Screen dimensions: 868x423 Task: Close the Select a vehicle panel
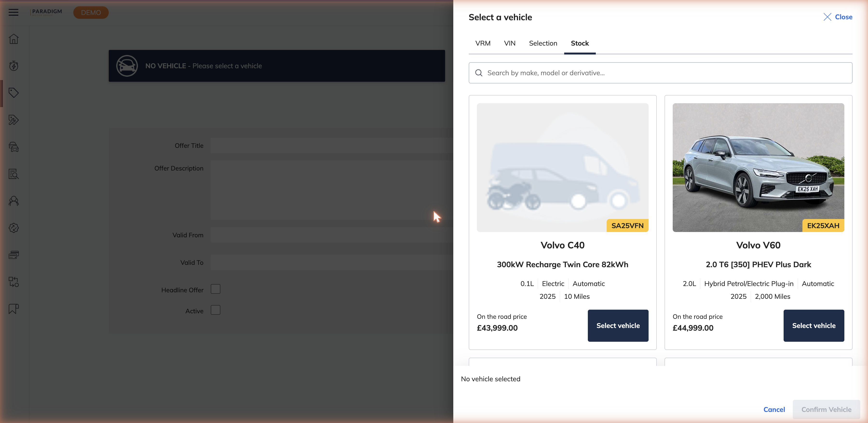[x=838, y=17]
